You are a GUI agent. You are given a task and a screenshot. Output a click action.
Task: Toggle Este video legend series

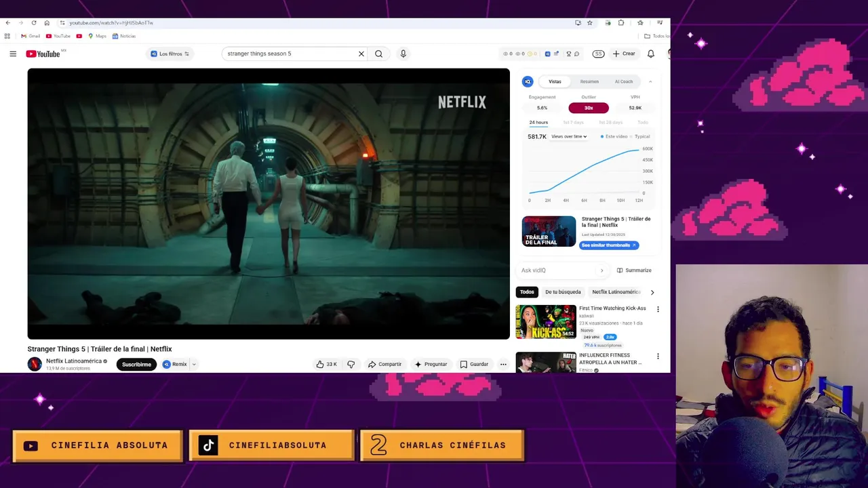pos(614,136)
